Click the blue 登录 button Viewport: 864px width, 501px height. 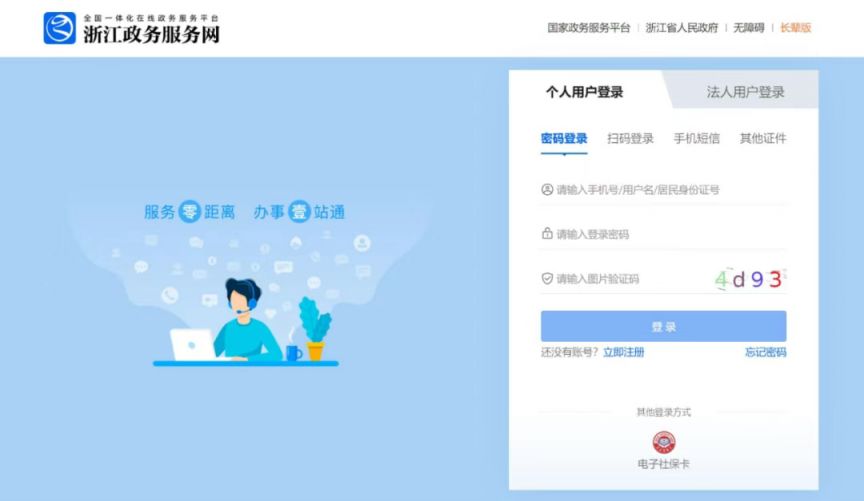663,326
